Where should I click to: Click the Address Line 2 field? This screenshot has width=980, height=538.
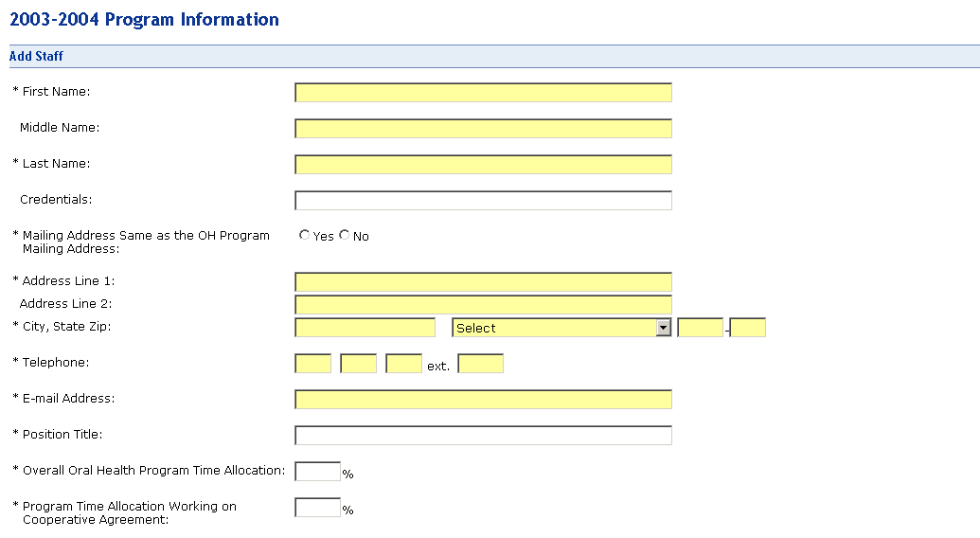point(483,305)
